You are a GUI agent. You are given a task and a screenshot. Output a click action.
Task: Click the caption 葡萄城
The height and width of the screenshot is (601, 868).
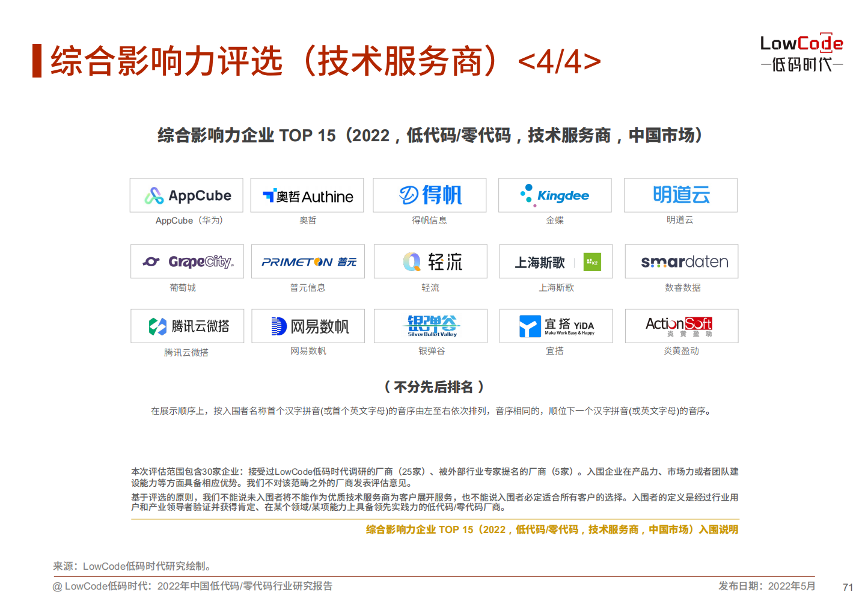pos(183,288)
